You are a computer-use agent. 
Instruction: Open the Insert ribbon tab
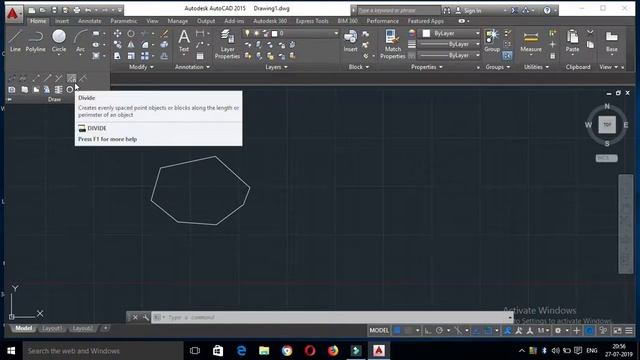point(62,21)
